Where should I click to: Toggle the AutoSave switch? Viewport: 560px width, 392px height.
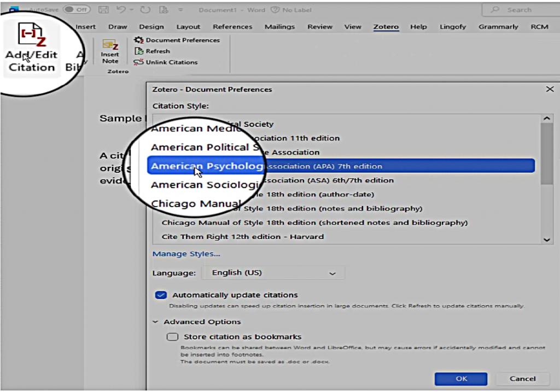[x=76, y=10]
